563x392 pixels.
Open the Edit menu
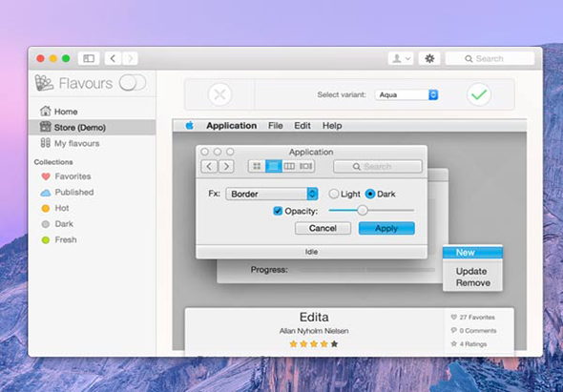pyautogui.click(x=302, y=126)
